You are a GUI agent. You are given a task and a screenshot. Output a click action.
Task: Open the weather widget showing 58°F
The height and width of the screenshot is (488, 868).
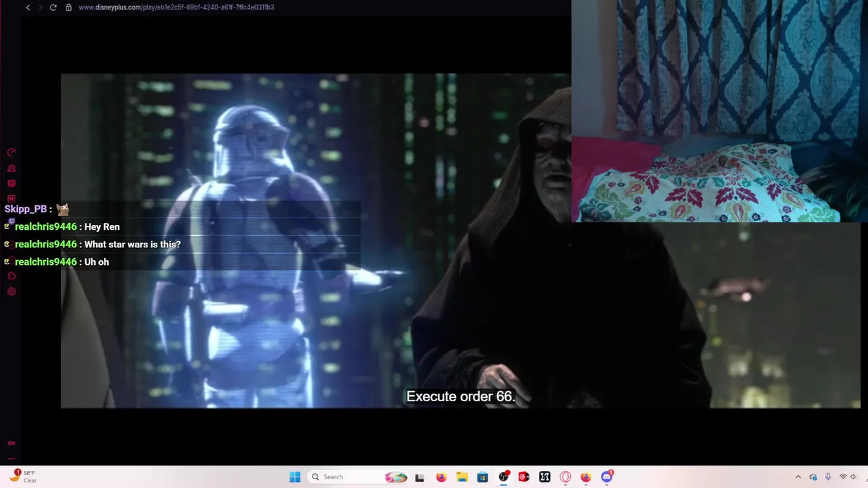(22, 476)
